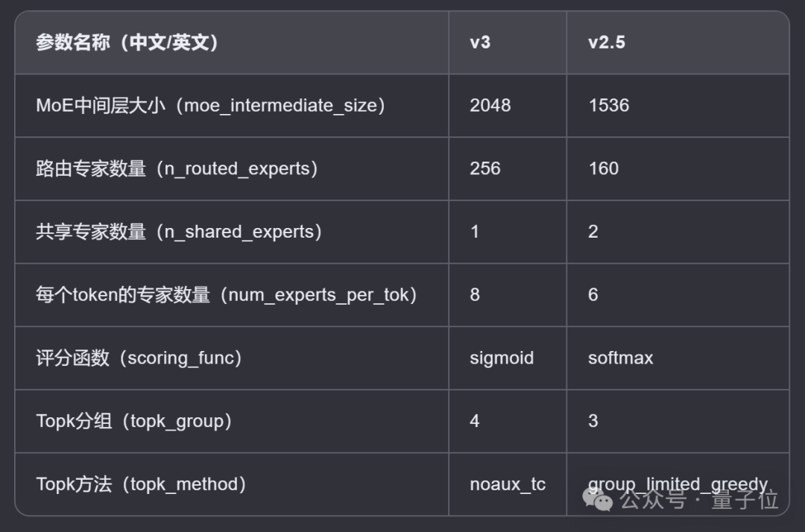The image size is (805, 532).
Task: Click the 量子位 watermark text
Action: 745,499
